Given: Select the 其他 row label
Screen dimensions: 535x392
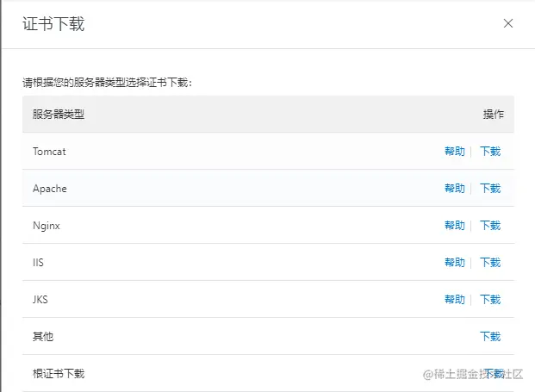Looking at the screenshot, I should coord(43,337).
